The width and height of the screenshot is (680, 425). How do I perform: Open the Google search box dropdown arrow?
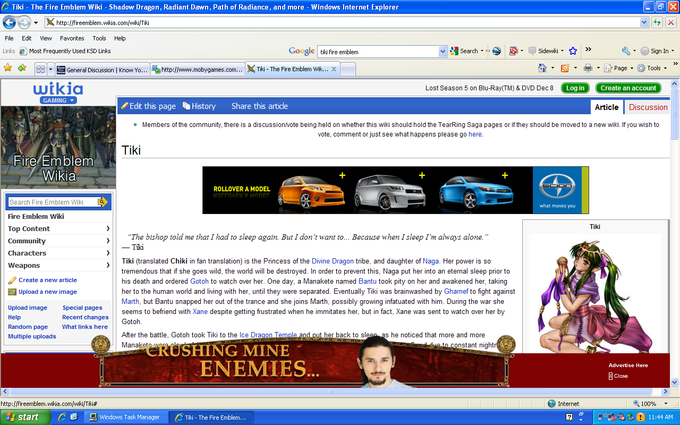tap(442, 52)
